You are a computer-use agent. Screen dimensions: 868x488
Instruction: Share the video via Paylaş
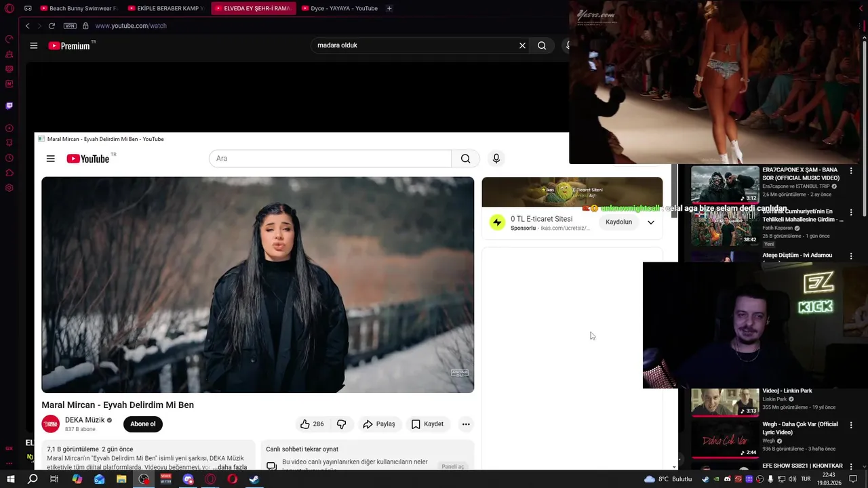(379, 424)
